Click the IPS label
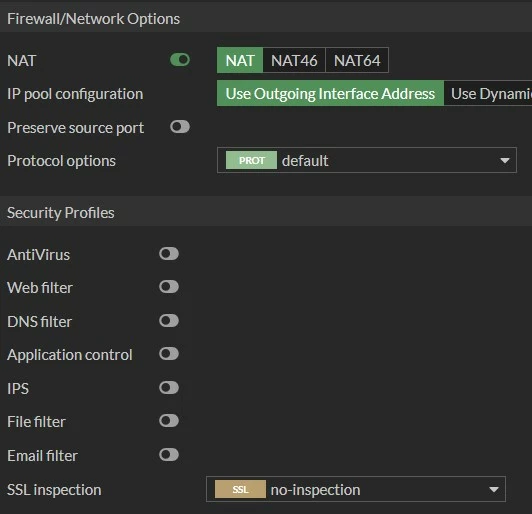532x514 pixels. pyautogui.click(x=18, y=389)
